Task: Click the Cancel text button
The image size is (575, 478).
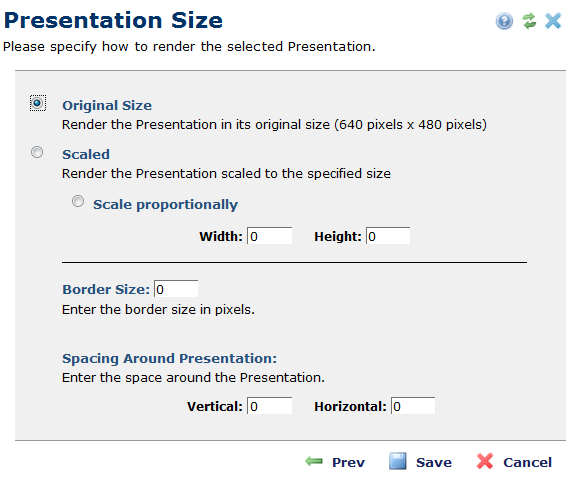Action: (x=527, y=462)
